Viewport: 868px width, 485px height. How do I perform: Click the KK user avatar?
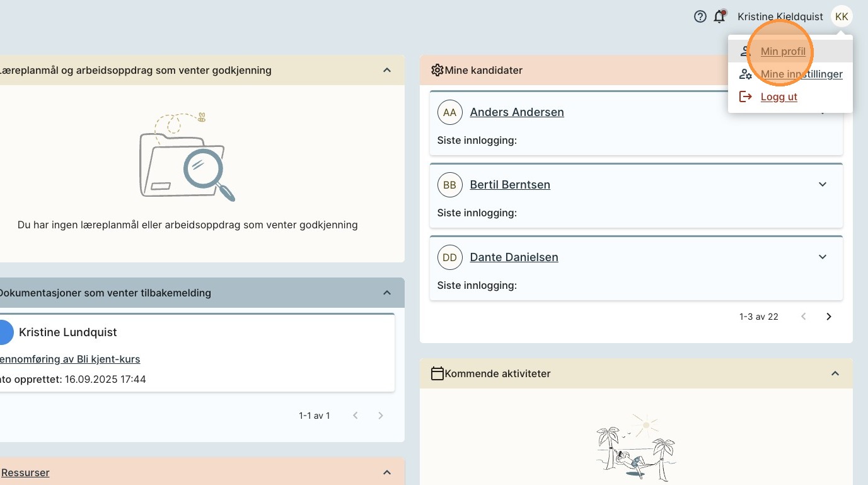(841, 17)
